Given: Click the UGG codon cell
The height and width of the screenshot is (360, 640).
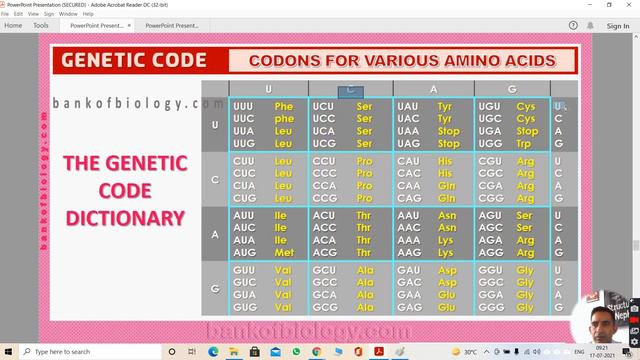Looking at the screenshot, I should coord(490,144).
